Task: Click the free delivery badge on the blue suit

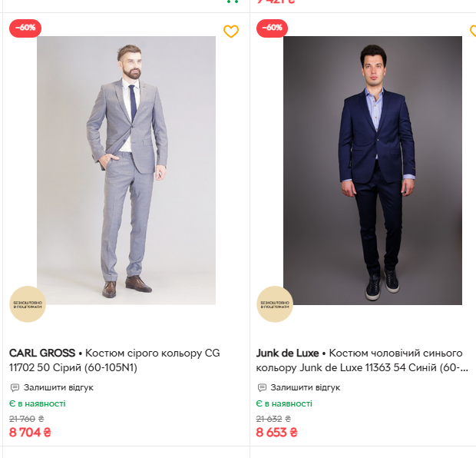Action: pos(275,305)
